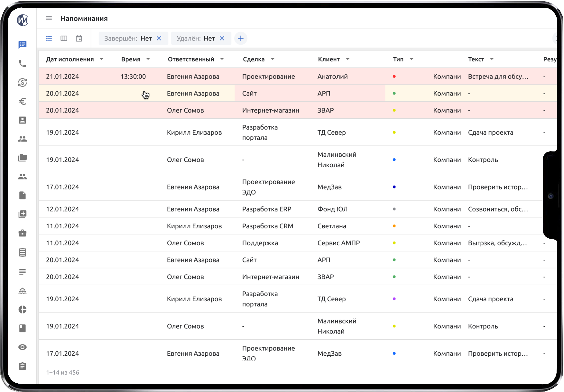Add a new filter with the plus button
The height and width of the screenshot is (392, 564).
pyautogui.click(x=241, y=38)
